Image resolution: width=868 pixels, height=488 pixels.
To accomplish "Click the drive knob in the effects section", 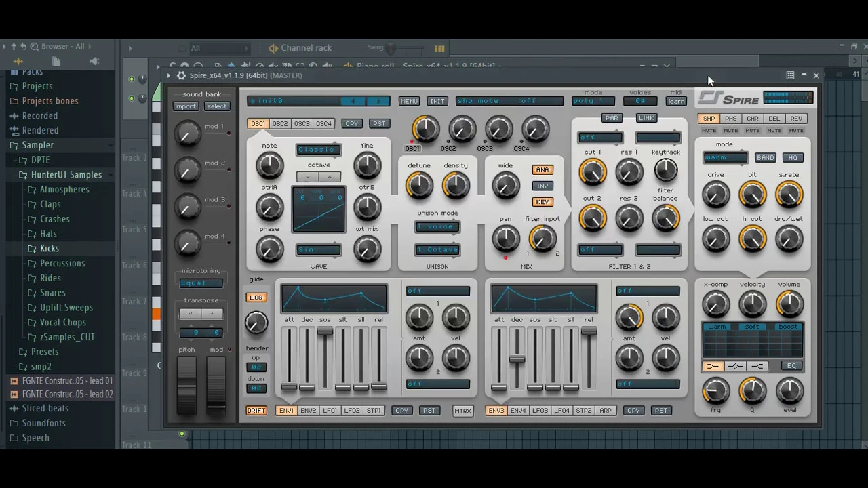I will pos(715,195).
